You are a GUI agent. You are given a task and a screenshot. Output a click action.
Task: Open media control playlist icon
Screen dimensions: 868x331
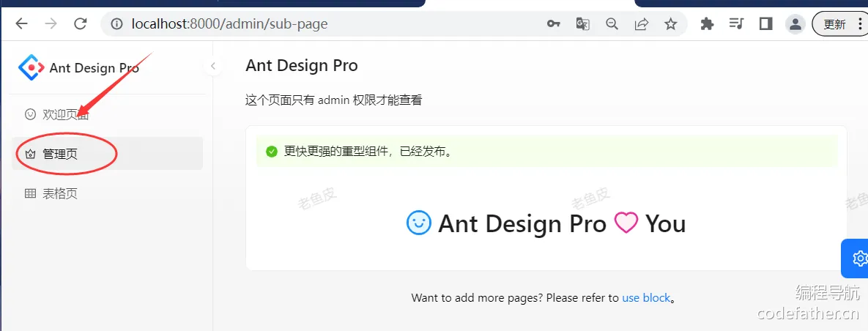736,24
